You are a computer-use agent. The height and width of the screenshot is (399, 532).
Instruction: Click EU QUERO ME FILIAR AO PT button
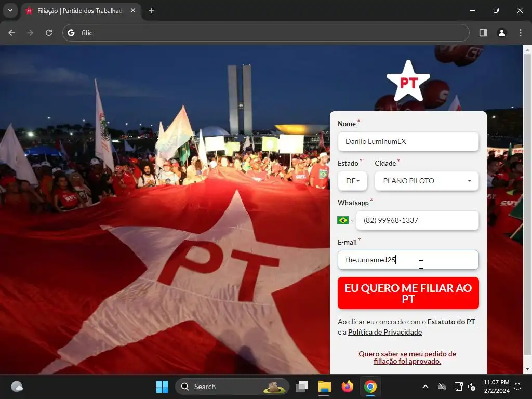pos(408,293)
